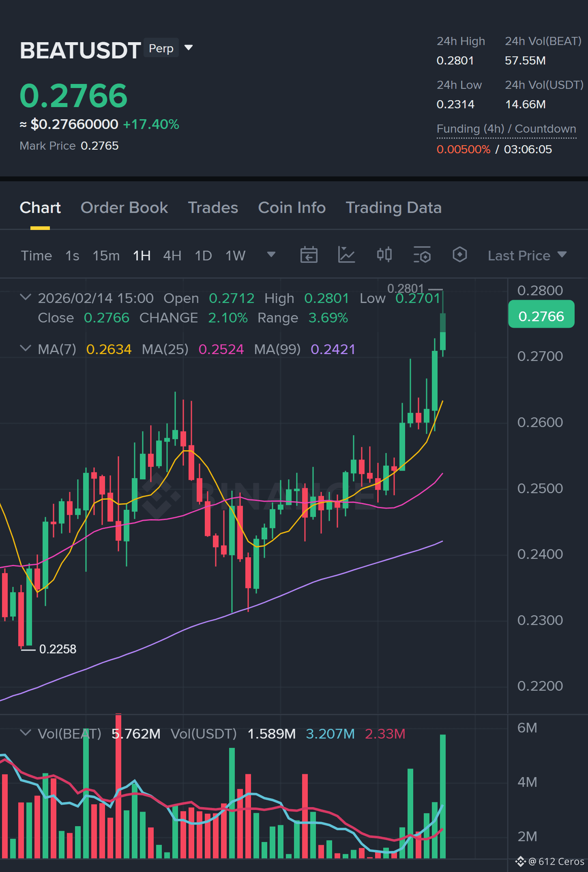
Task: Open the calendar date jump icon
Action: tap(309, 255)
